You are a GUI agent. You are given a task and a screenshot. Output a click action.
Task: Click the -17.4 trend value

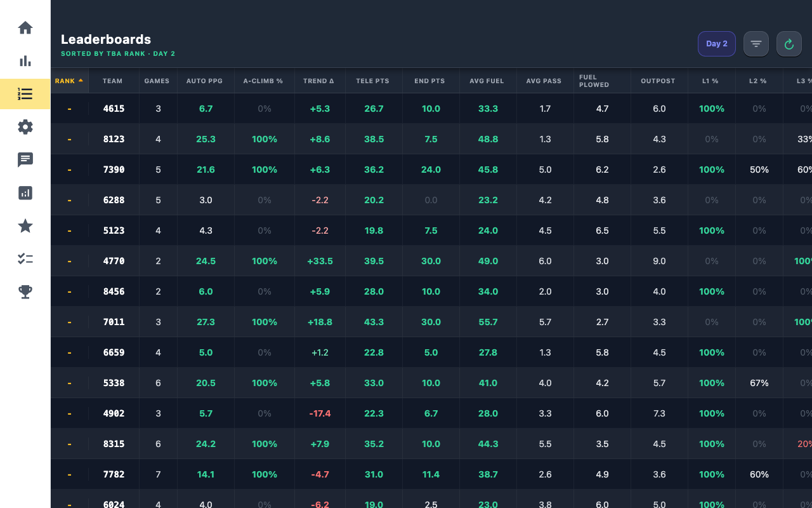pyautogui.click(x=320, y=413)
